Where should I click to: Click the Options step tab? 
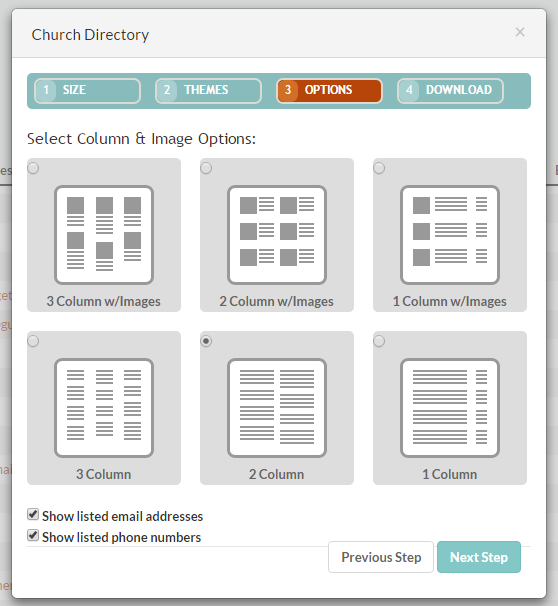pyautogui.click(x=329, y=91)
